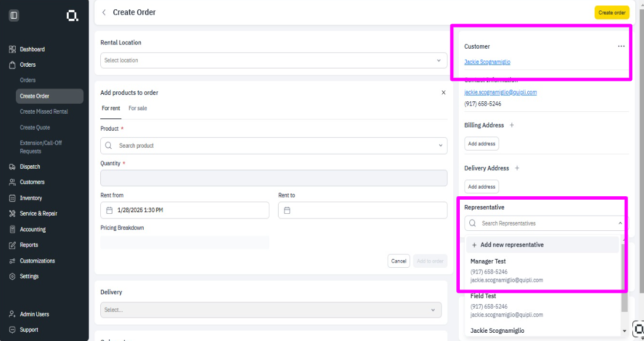644x341 pixels.
Task: Open the Inventory sidebar icon
Action: tap(12, 197)
